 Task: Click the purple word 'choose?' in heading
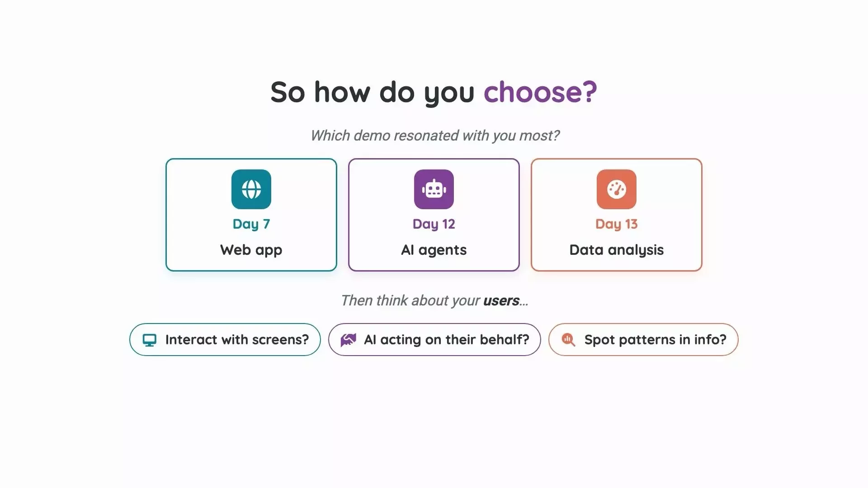541,92
